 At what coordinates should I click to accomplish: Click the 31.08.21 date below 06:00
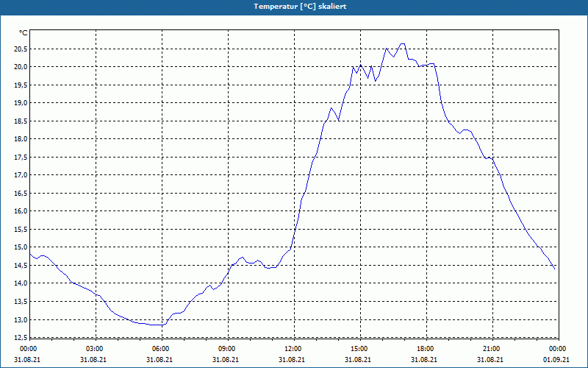click(159, 360)
